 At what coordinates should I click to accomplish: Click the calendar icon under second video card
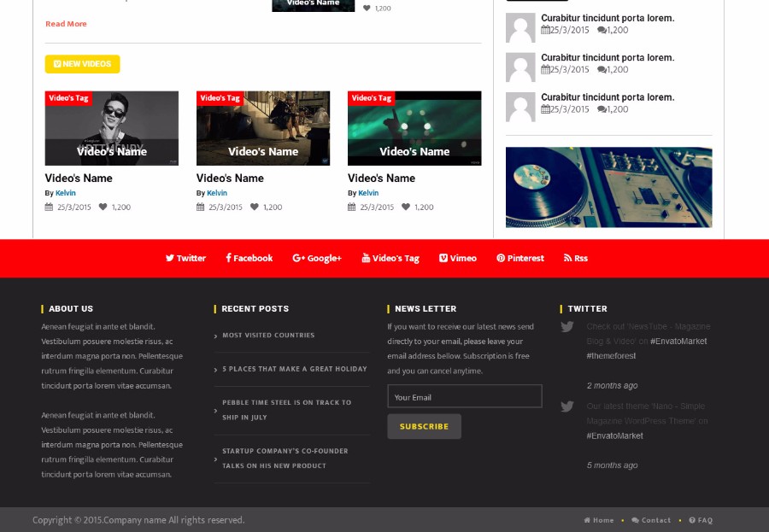200,207
